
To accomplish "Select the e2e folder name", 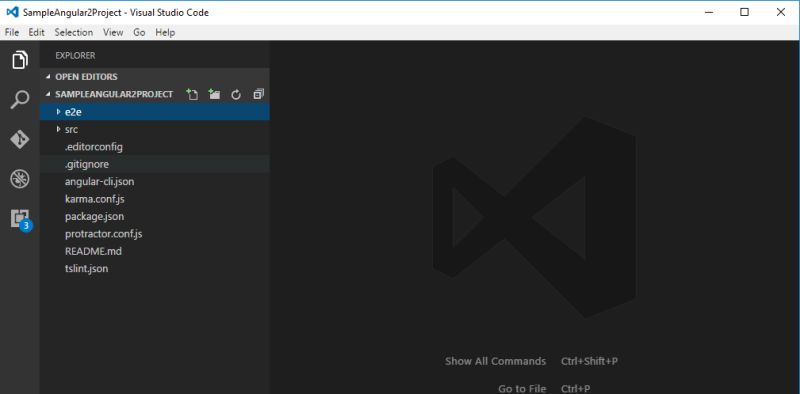I will click(x=73, y=112).
